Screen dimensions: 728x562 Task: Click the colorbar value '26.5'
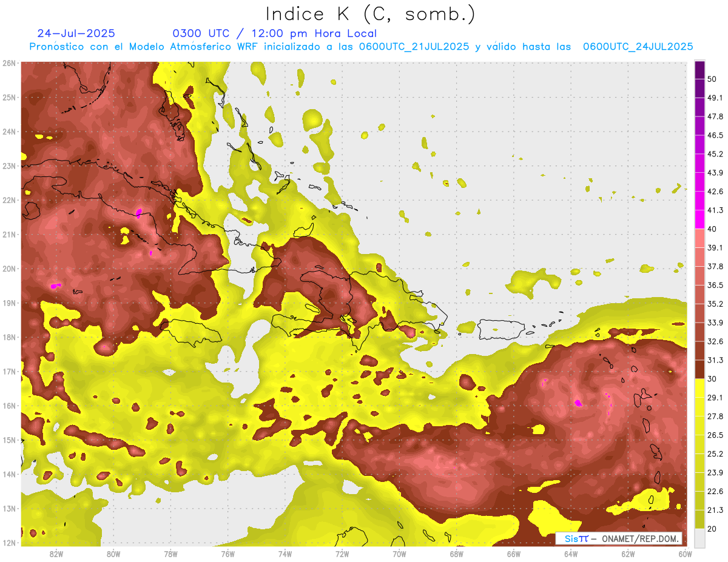715,435
